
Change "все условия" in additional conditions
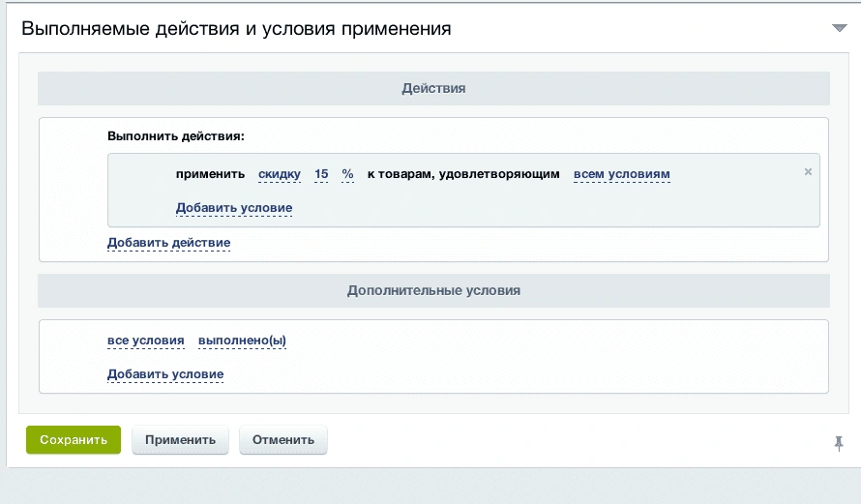[x=145, y=341]
